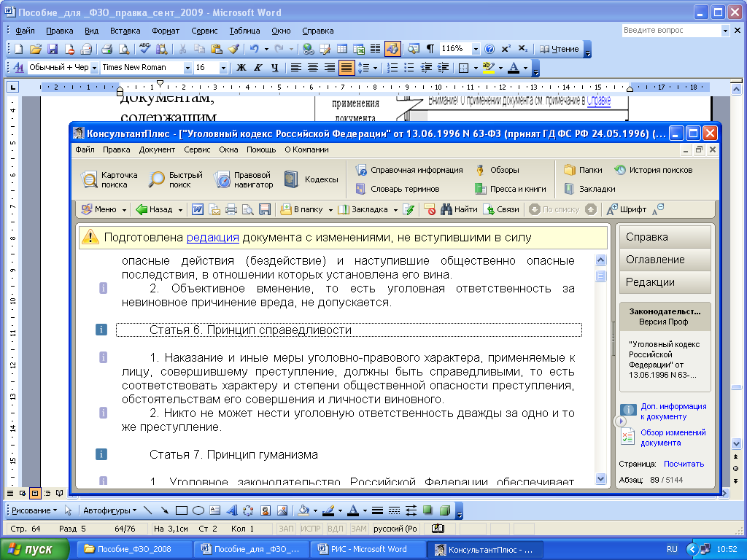Click Word's spelling check icon
747x560 pixels.
click(144, 49)
